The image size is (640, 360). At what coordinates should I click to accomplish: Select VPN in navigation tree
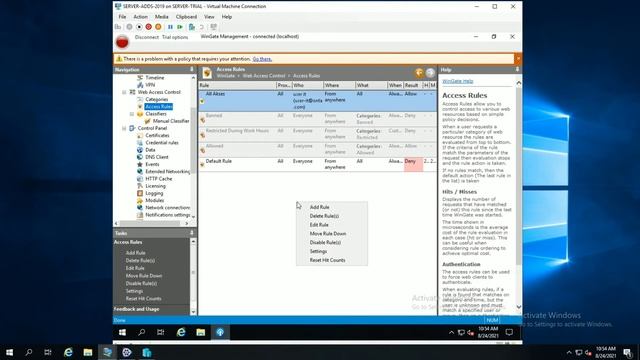coord(150,85)
